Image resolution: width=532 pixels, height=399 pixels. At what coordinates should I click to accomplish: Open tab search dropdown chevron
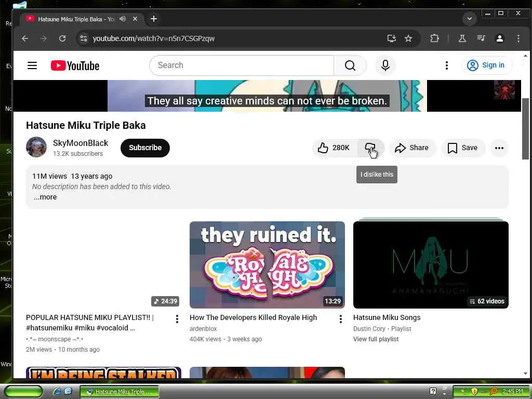(x=470, y=19)
